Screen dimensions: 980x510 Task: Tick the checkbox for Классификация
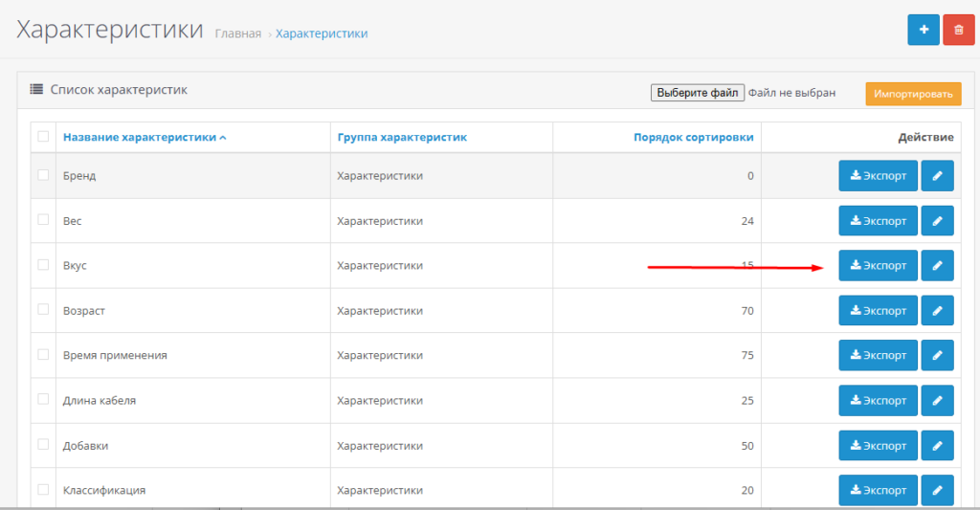43,489
